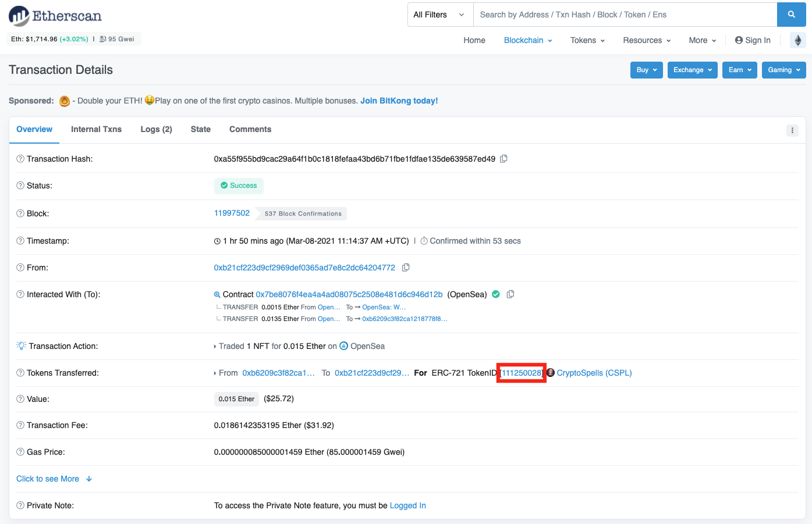
Task: Open the Buy dropdown button
Action: coord(647,70)
